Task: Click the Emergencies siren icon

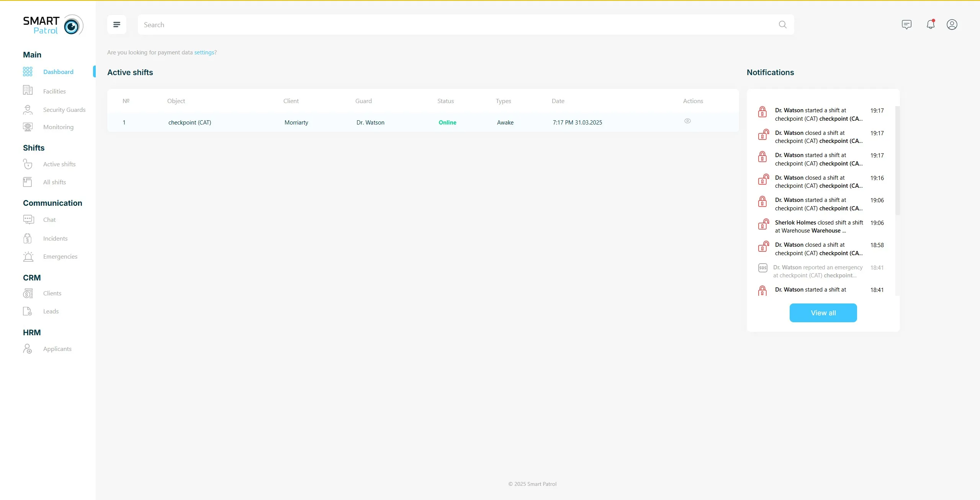Action: click(28, 256)
